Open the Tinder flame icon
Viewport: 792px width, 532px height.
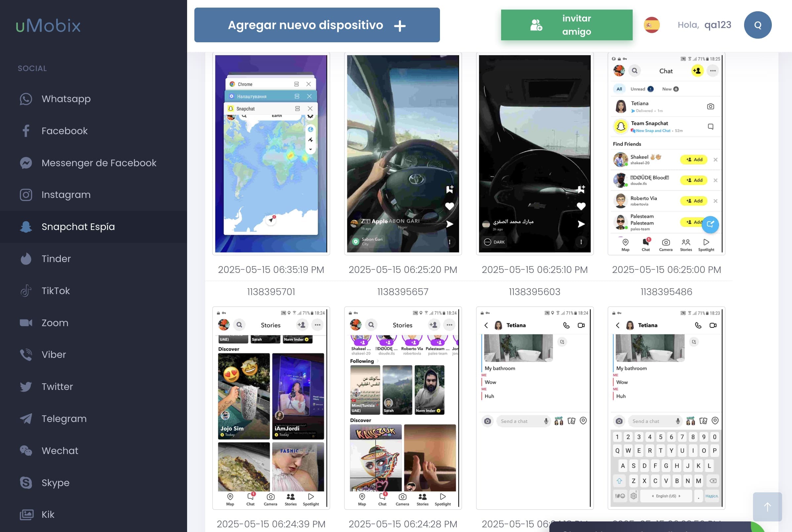click(26, 259)
